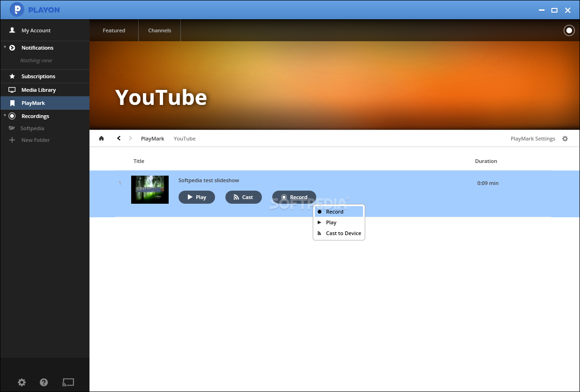Create a New Folder in sidebar
Screen dimensions: 580x392
(35, 140)
